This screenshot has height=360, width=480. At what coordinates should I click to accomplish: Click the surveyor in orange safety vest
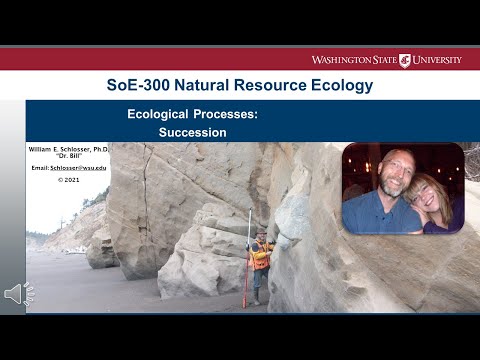pos(261,265)
